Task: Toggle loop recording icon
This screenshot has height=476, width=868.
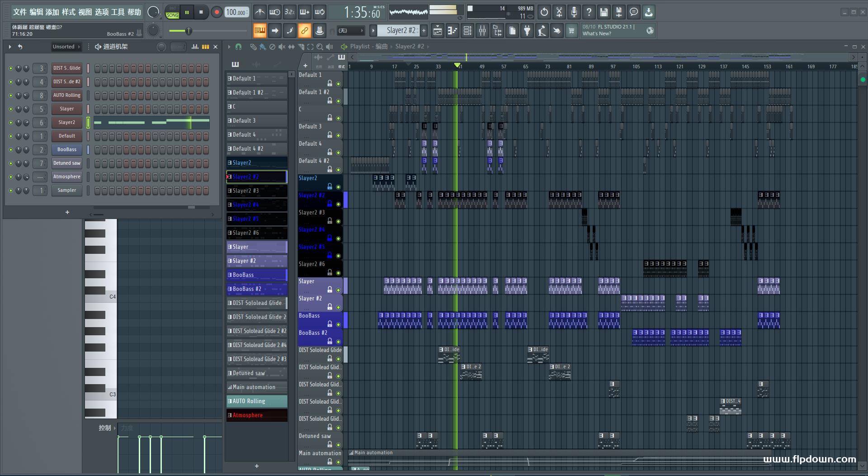Action: tap(320, 12)
